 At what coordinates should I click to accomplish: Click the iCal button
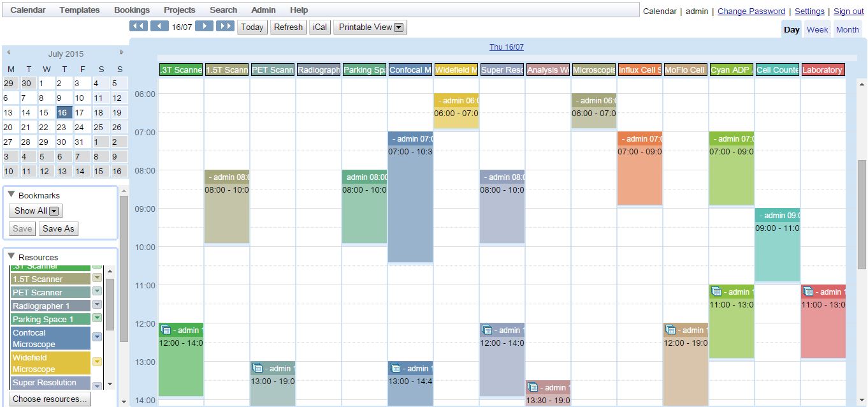point(320,27)
